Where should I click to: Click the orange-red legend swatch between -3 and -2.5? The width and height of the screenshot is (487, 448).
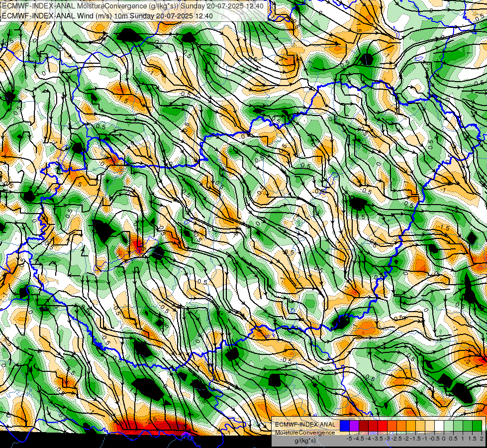tap(392, 426)
